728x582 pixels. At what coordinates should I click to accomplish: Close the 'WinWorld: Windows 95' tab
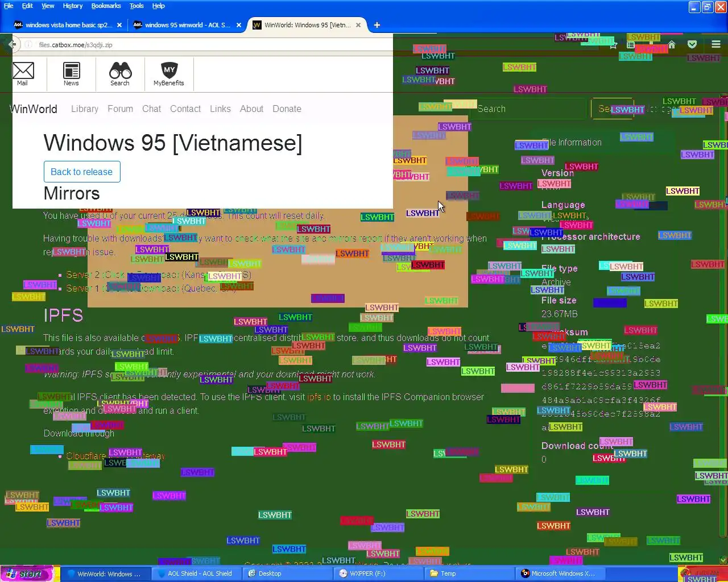point(358,25)
